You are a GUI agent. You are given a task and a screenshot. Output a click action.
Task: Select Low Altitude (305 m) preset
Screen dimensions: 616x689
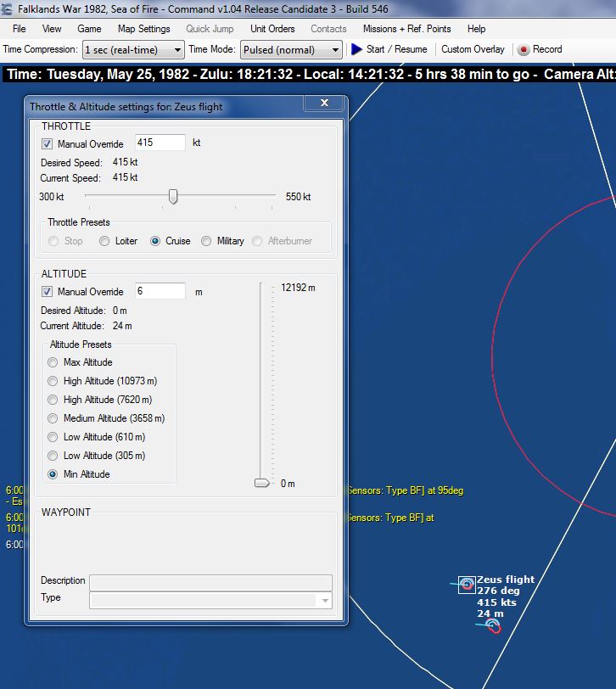(x=53, y=456)
